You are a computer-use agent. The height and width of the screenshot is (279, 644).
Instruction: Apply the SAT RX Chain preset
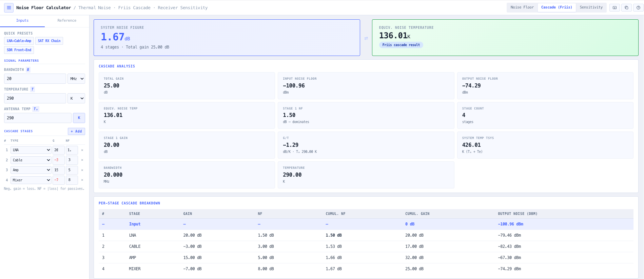[x=49, y=41]
